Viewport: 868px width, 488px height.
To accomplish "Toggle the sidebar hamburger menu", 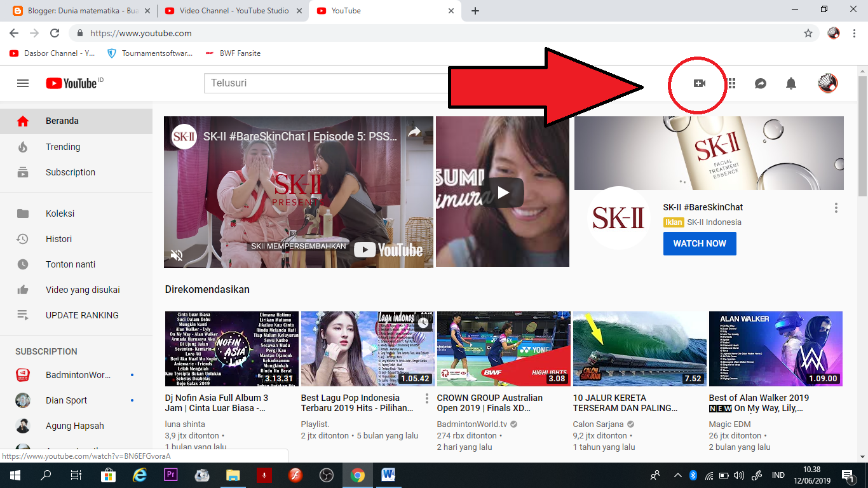I will (22, 83).
